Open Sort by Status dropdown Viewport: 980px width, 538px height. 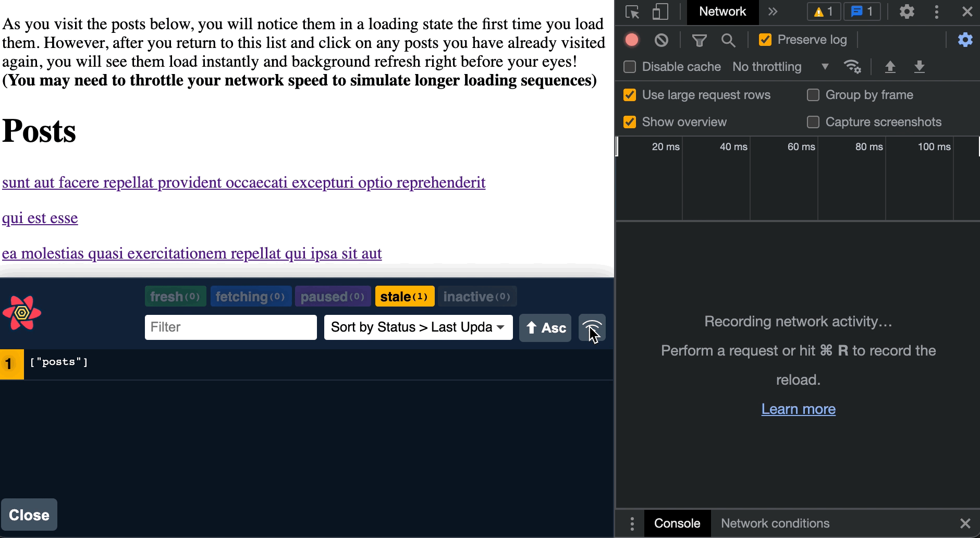(418, 327)
